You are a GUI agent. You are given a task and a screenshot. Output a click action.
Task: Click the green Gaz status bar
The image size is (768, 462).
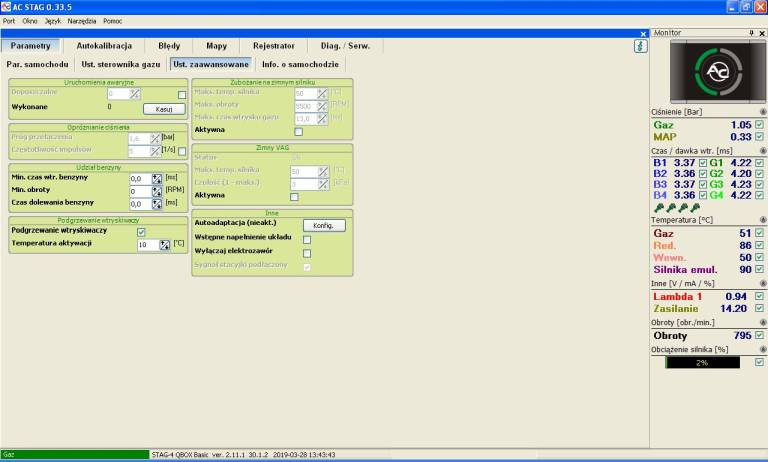click(75, 455)
